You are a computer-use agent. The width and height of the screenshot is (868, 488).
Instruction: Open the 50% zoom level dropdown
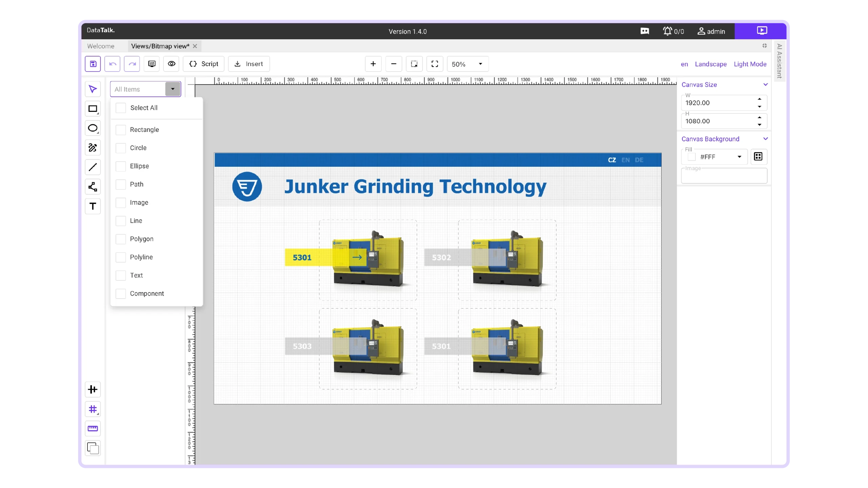pyautogui.click(x=468, y=64)
